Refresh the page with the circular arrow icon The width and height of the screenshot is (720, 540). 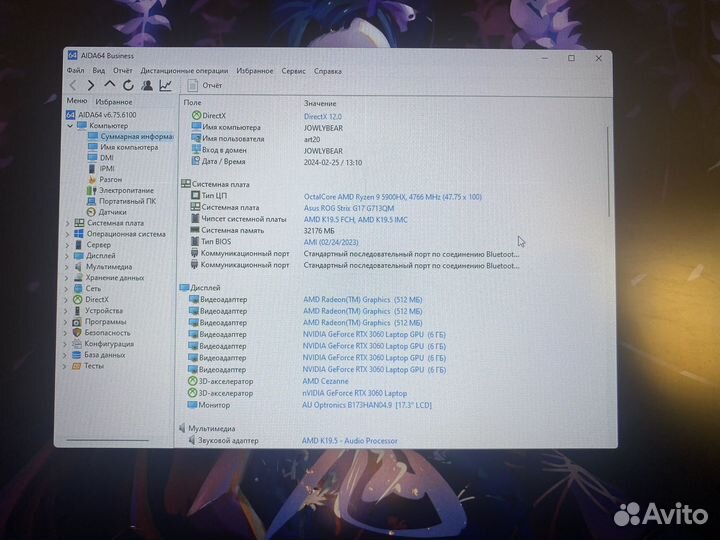[x=128, y=85]
